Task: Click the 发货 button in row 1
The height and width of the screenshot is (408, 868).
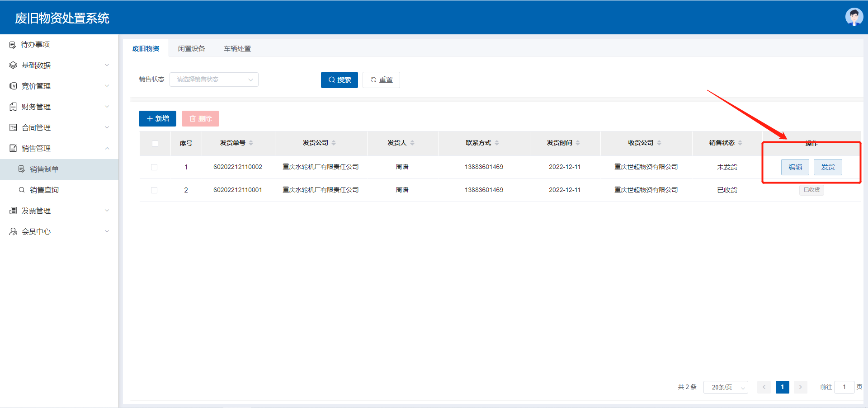Action: click(x=828, y=167)
